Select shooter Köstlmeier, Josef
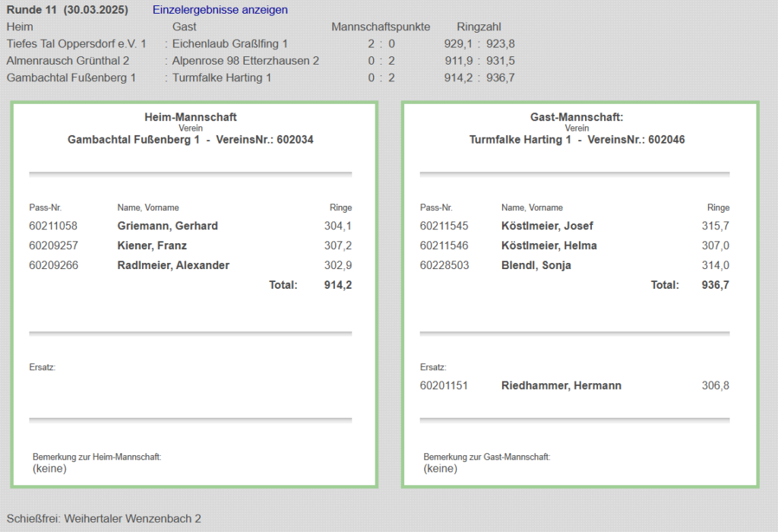This screenshot has height=532, width=778. 547,226
